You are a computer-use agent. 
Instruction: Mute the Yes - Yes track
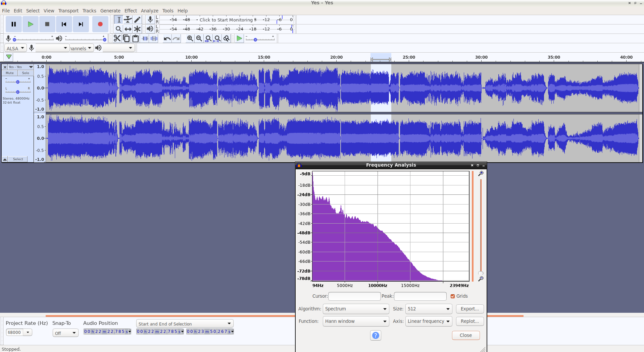click(10, 73)
